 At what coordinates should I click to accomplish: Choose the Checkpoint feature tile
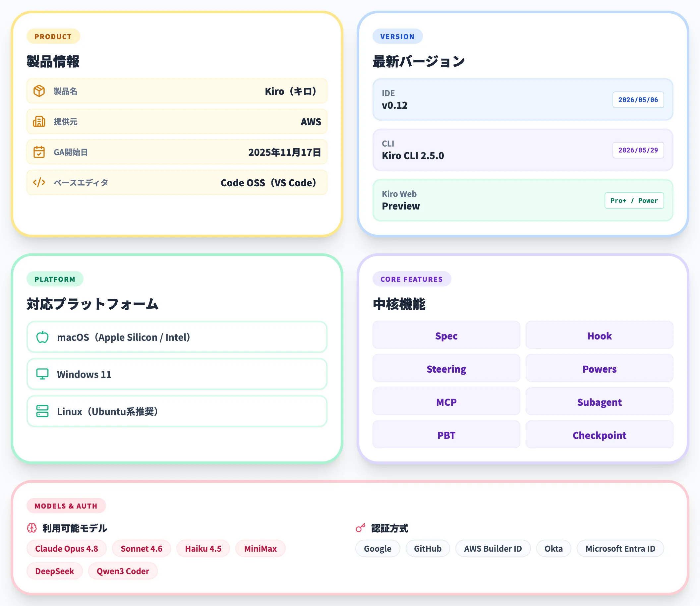[x=599, y=435]
